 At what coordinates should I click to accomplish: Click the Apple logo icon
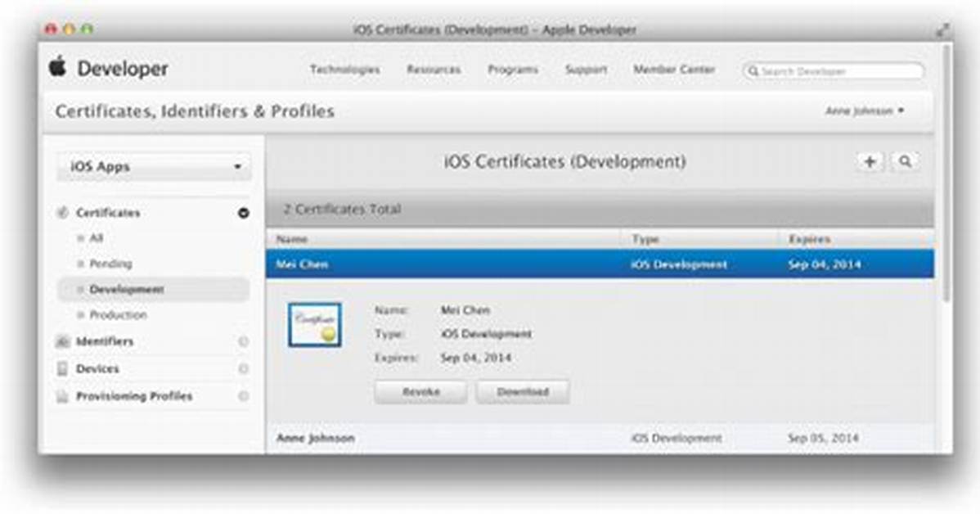click(x=57, y=66)
